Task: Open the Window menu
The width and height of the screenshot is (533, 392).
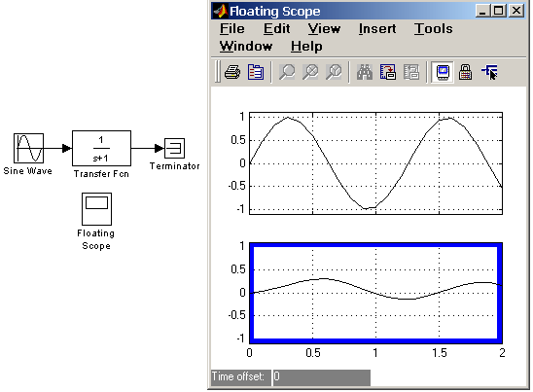Action: [x=246, y=47]
